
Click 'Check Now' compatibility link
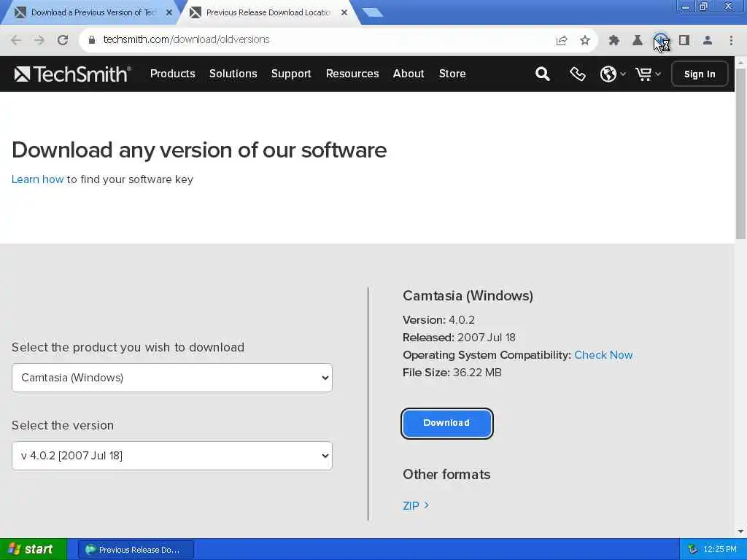(603, 355)
